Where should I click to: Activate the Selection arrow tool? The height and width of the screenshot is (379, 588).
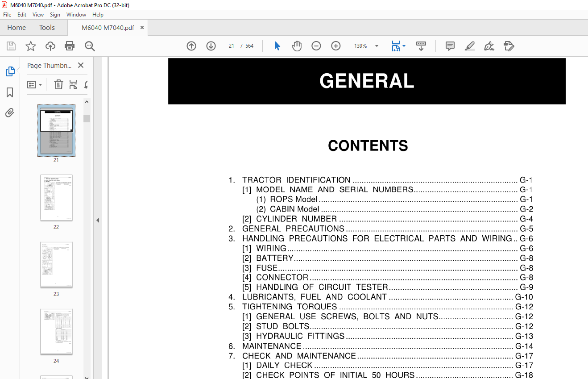(277, 46)
